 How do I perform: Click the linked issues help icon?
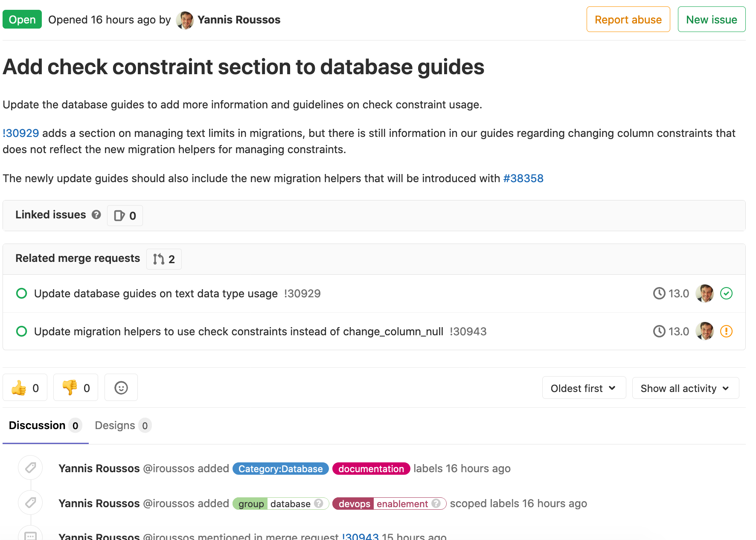click(x=96, y=215)
